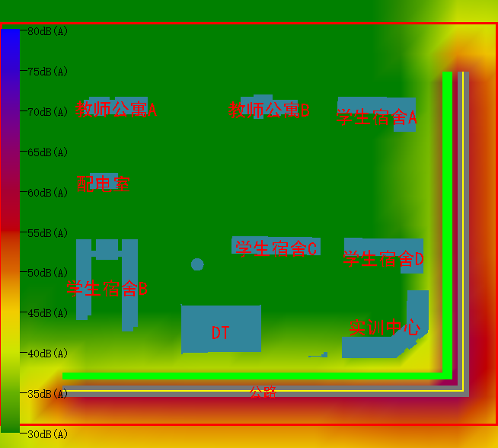Click the 实训中心 label

click(384, 328)
